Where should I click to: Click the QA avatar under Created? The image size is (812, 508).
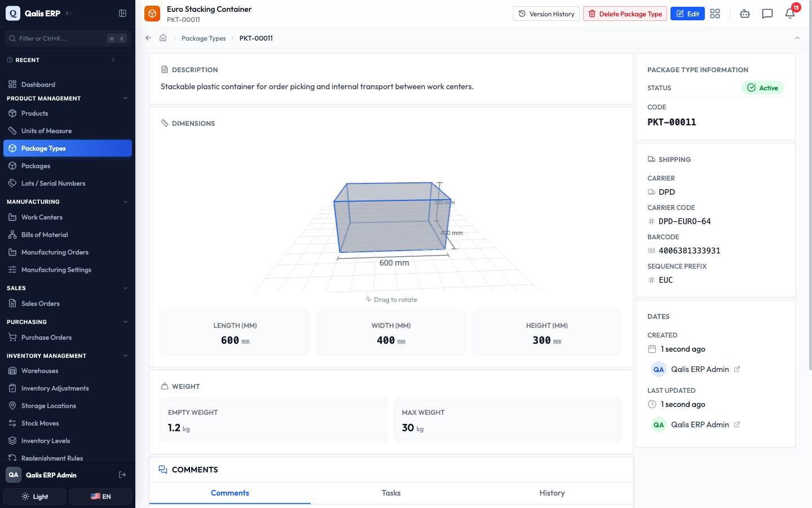pyautogui.click(x=659, y=369)
